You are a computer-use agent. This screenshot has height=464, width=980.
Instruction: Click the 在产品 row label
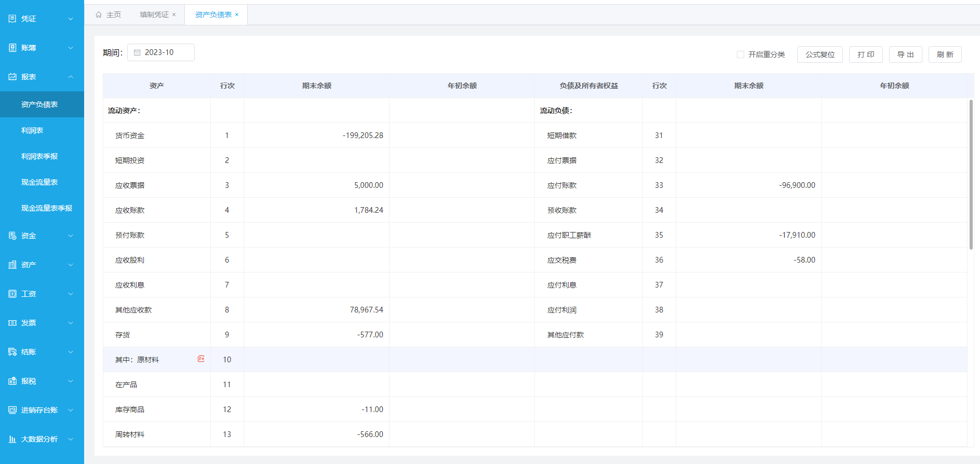coord(126,385)
